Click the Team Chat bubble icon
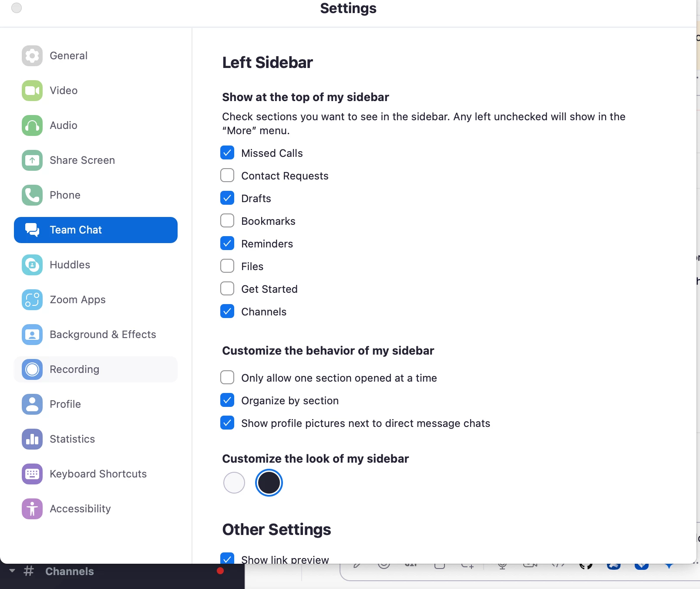Image resolution: width=700 pixels, height=589 pixels. (x=32, y=230)
